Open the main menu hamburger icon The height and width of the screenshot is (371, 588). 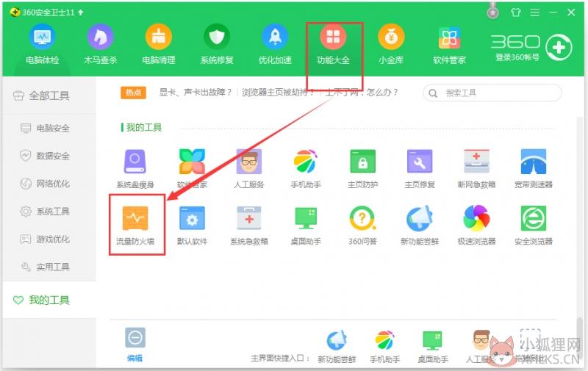(x=535, y=12)
